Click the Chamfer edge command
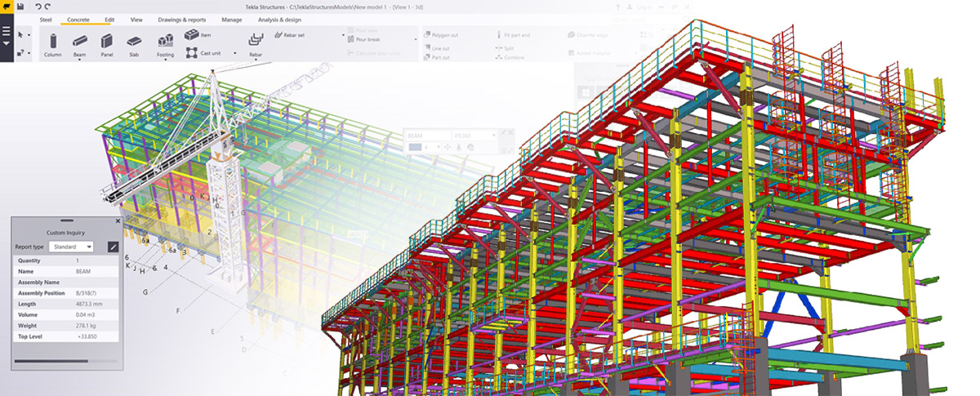The height and width of the screenshot is (396, 980). point(587,34)
